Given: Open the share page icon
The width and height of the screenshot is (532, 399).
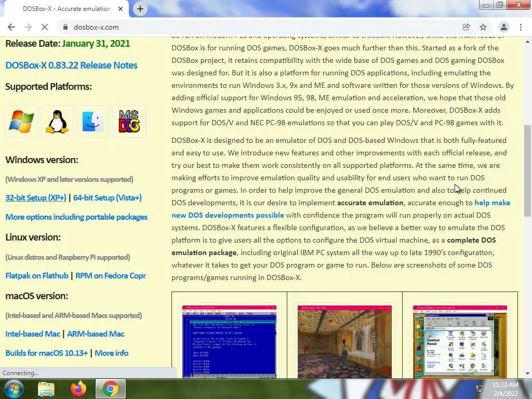Looking at the screenshot, I should (x=466, y=27).
